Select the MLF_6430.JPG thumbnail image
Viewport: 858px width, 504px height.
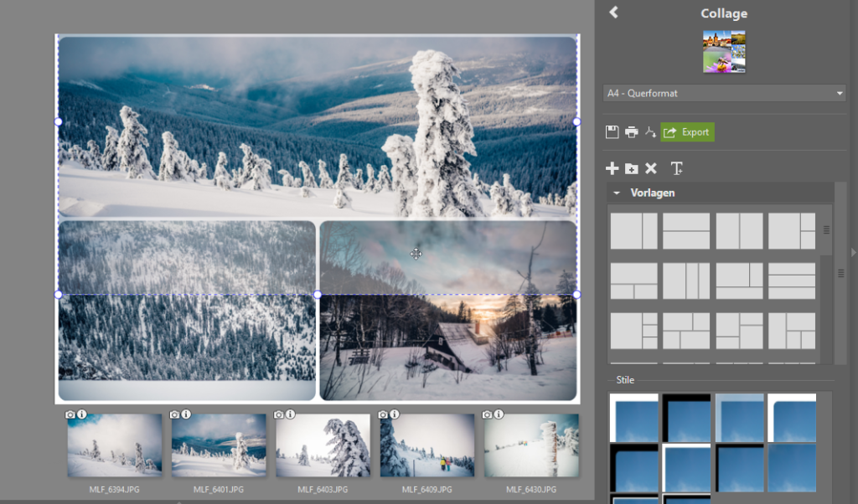click(531, 445)
